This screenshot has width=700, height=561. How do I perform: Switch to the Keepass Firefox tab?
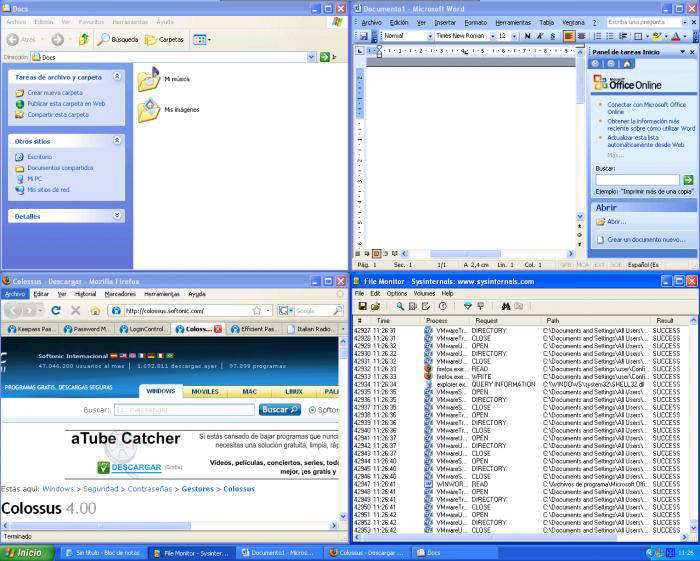tap(32, 329)
